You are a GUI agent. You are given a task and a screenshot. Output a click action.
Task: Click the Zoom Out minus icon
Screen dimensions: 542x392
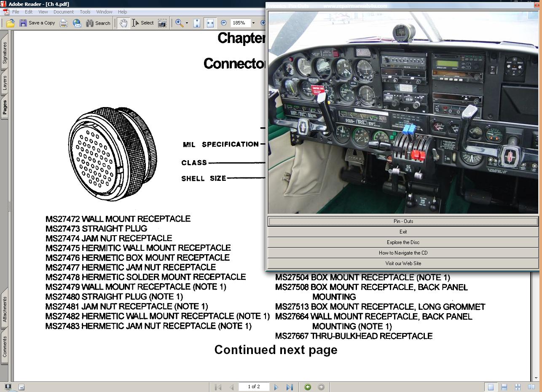224,23
